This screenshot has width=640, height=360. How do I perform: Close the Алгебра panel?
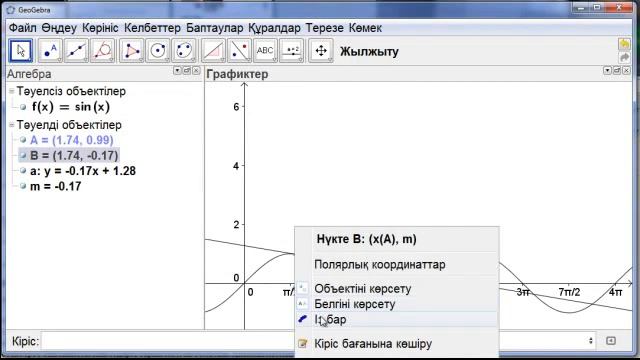point(196,71)
